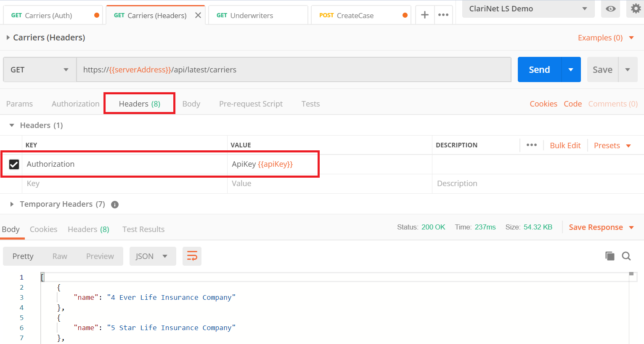This screenshot has height=344, width=644.
Task: Open the JSON format dropdown
Action: (152, 256)
